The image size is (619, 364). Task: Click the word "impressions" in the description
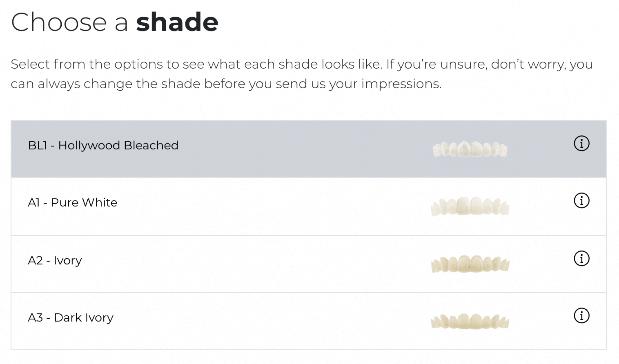click(401, 84)
